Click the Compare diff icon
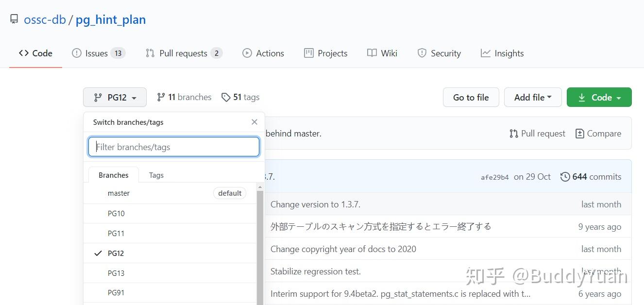 coord(579,134)
